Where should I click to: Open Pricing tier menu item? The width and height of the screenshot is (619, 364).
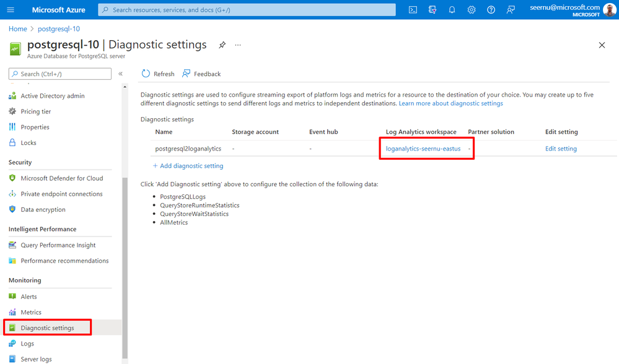pyautogui.click(x=36, y=111)
